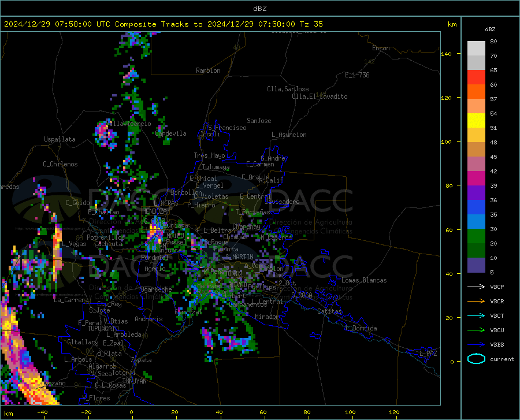Click the 'dBZ' title at the top
The height and width of the screenshot is (420, 520).
coord(259,9)
